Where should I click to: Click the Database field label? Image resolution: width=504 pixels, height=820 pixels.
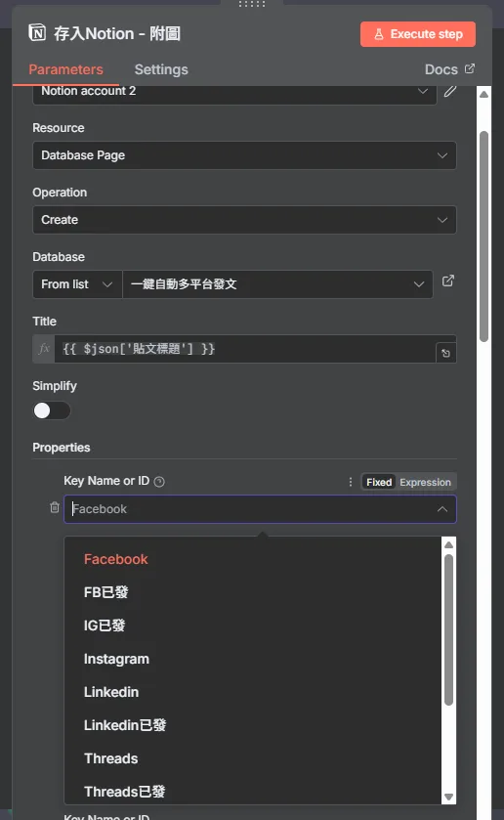tap(59, 257)
